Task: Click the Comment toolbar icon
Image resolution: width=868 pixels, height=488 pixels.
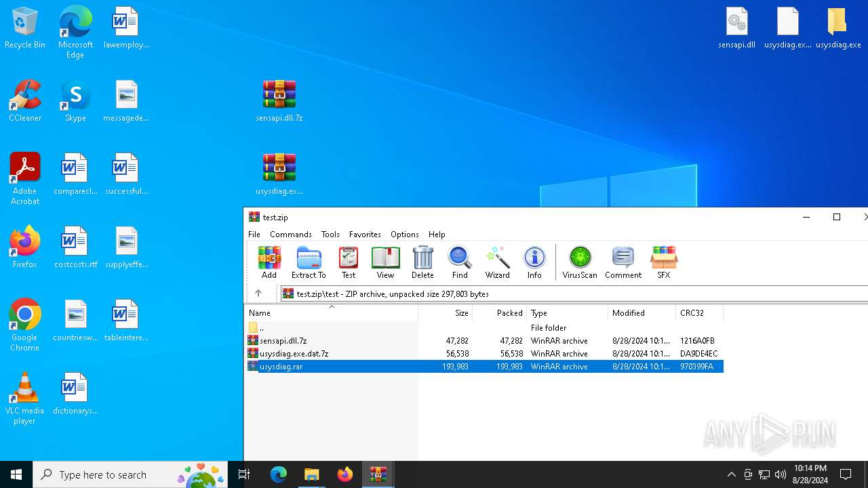Action: (x=623, y=262)
